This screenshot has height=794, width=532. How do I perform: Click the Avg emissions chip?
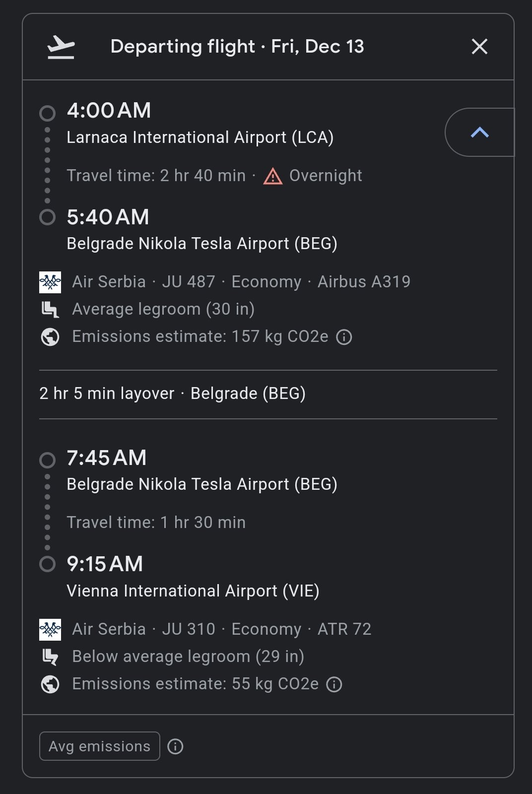99,746
